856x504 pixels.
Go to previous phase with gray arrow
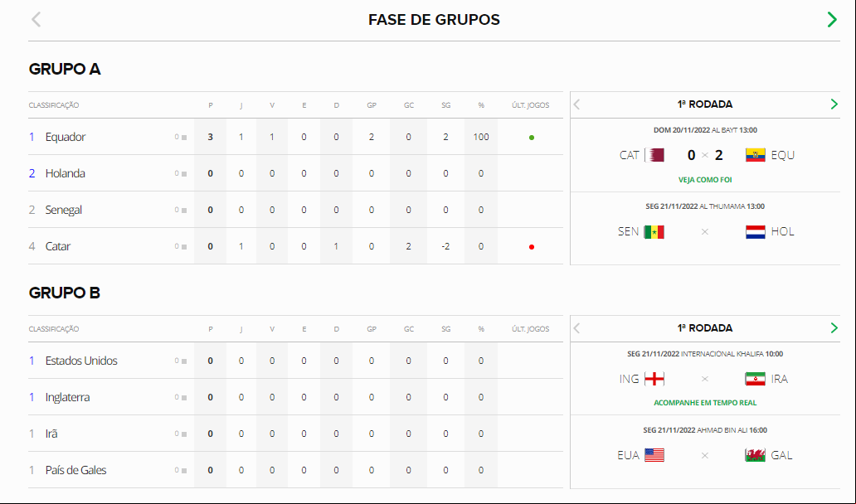(36, 20)
